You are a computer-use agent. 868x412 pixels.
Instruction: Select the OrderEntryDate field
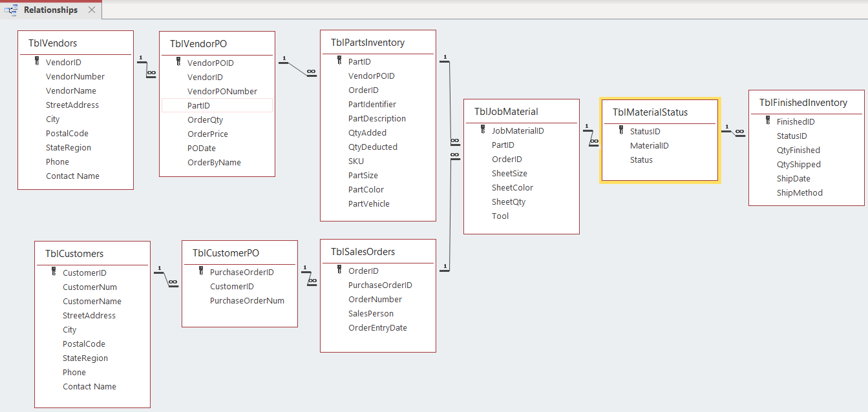point(377,327)
